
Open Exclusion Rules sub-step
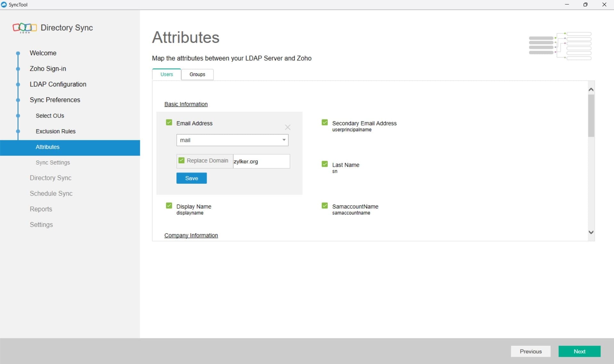point(56,131)
